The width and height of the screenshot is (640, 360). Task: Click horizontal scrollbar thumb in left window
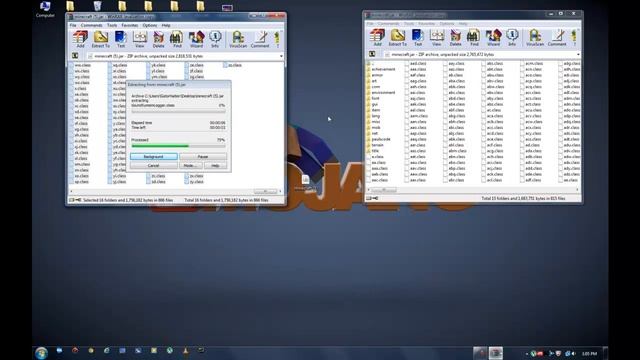tap(265, 191)
